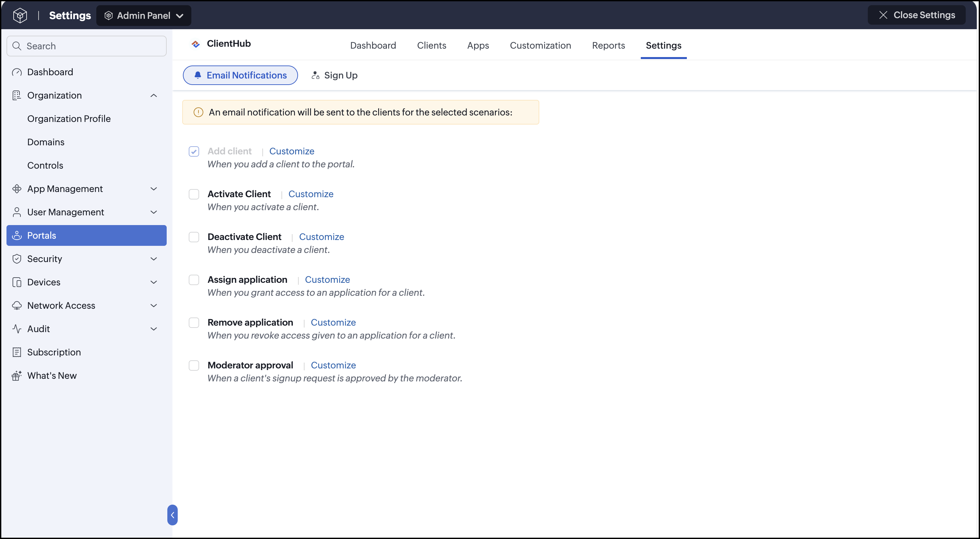Expand the User Management chevron
The width and height of the screenshot is (980, 539).
[x=154, y=212]
